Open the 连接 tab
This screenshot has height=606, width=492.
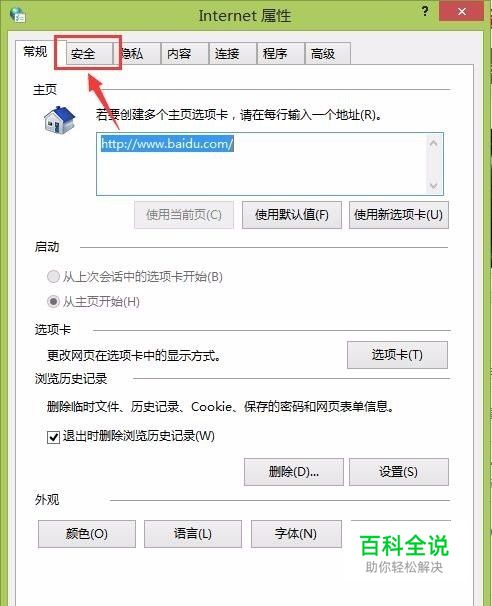(233, 54)
